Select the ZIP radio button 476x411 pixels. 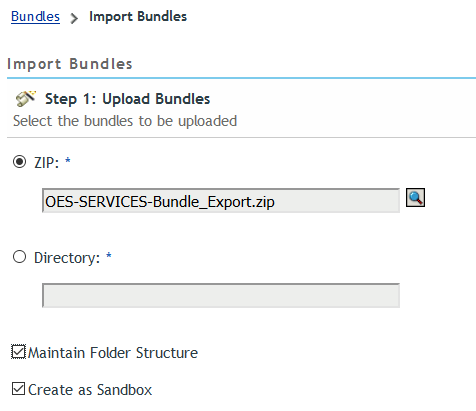19,162
